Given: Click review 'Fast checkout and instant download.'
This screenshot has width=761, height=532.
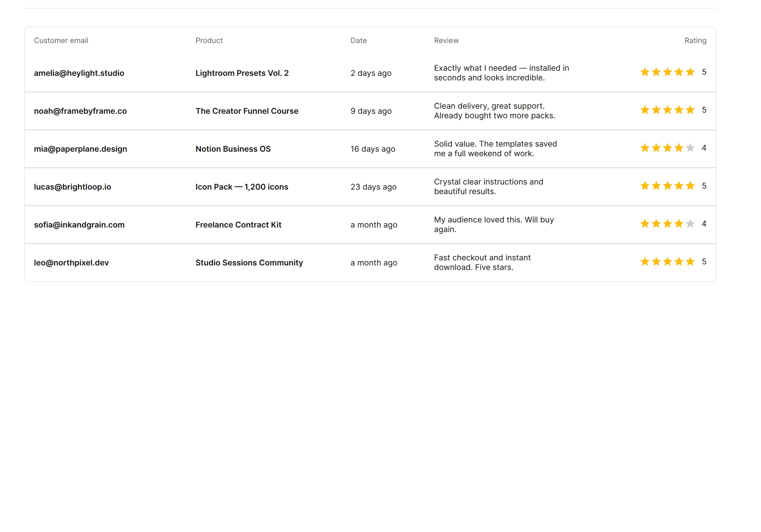Looking at the screenshot, I should 482,262.
